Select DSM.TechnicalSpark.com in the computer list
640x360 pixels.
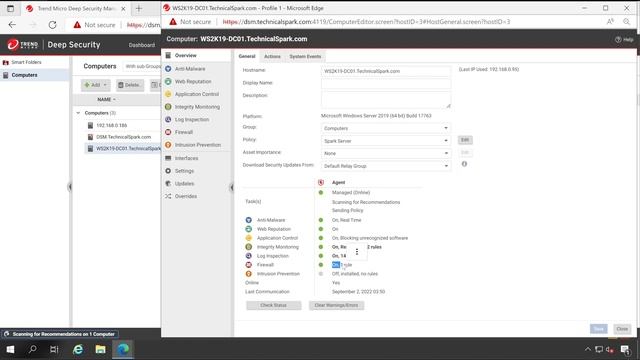coord(123,137)
